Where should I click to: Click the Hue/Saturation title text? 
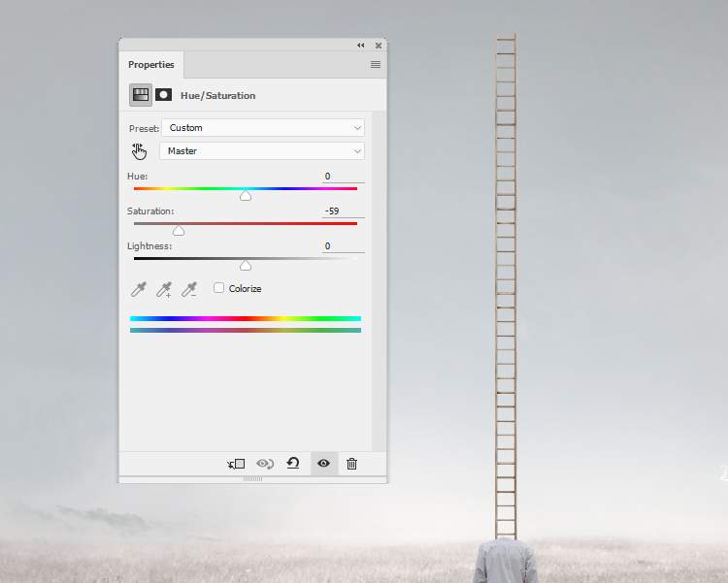tap(217, 96)
